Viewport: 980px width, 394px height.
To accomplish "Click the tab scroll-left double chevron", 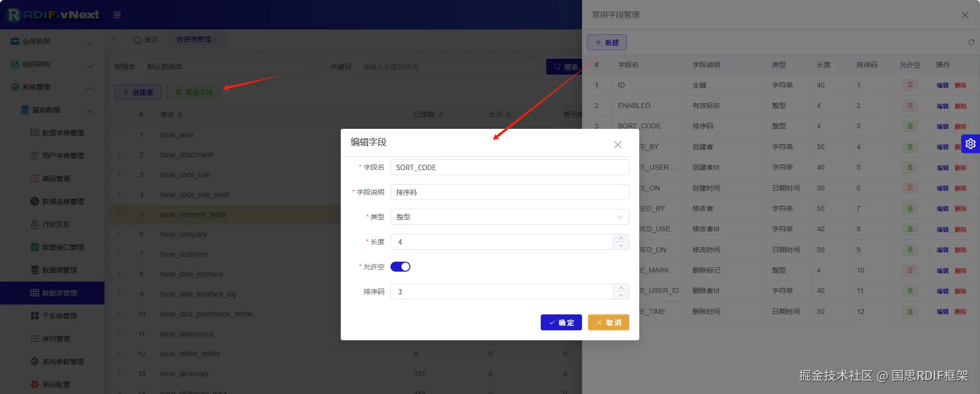I will click(x=114, y=39).
